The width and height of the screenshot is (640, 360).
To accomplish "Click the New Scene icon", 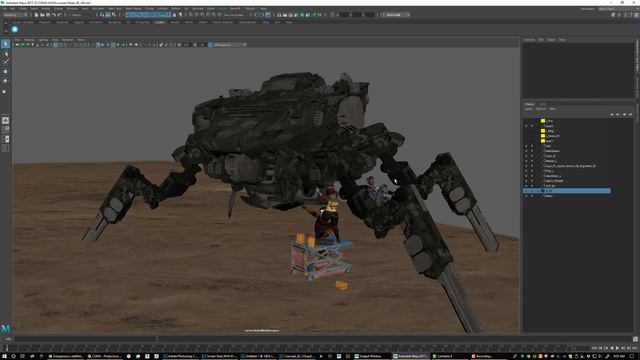I will point(36,15).
